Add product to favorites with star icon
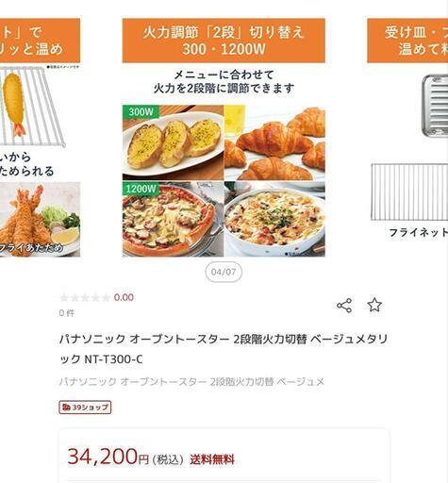 pos(374,305)
